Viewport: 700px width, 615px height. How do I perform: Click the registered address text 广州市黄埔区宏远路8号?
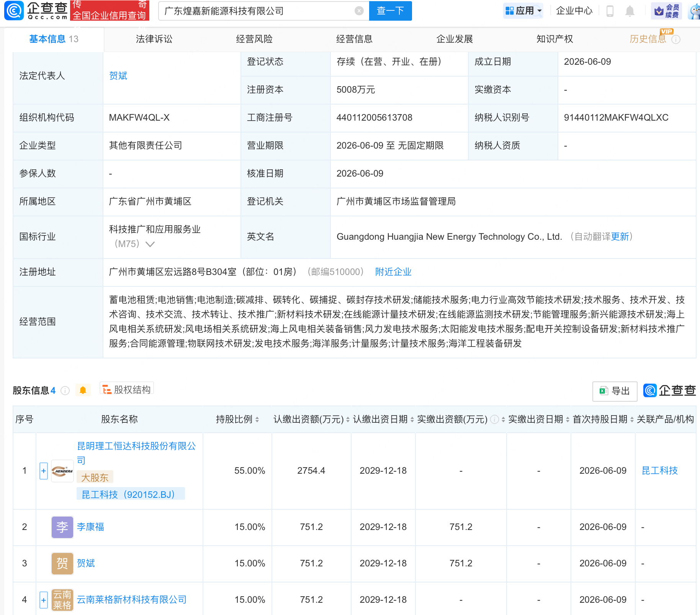click(157, 272)
